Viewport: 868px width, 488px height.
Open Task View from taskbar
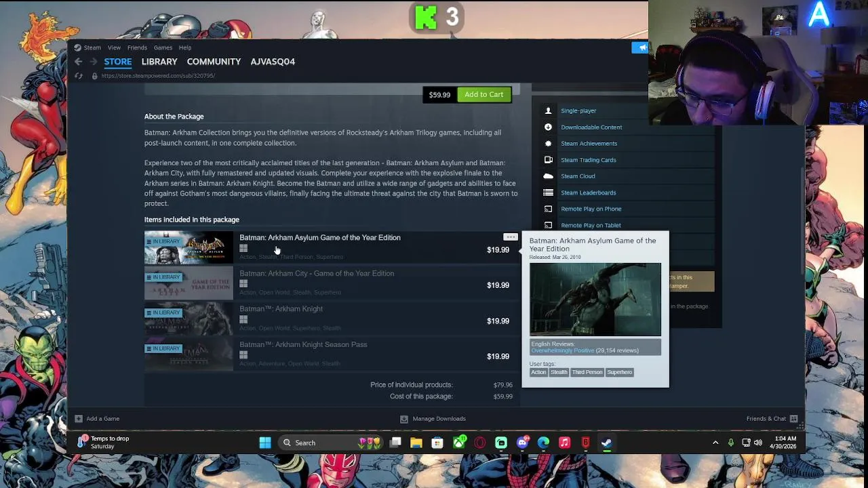pos(395,443)
